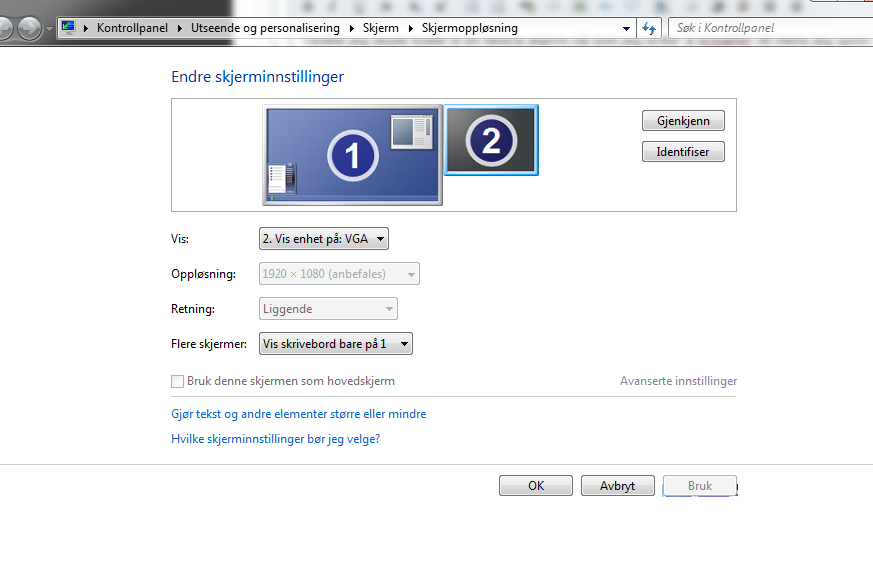Open Gjør tekst og andre elementer større link

(x=298, y=414)
